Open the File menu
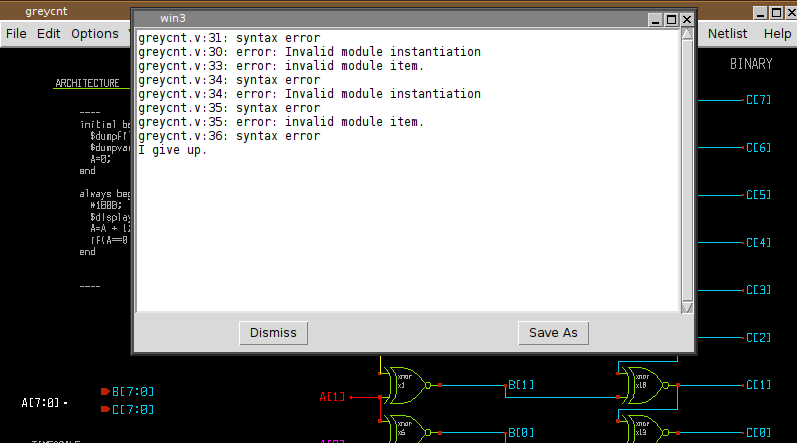The height and width of the screenshot is (443, 797). point(16,33)
